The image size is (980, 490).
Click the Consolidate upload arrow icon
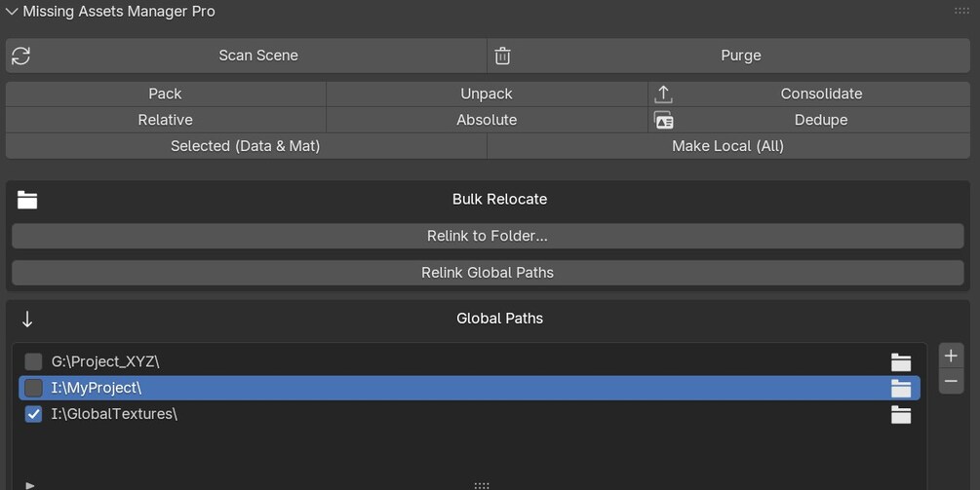(663, 94)
